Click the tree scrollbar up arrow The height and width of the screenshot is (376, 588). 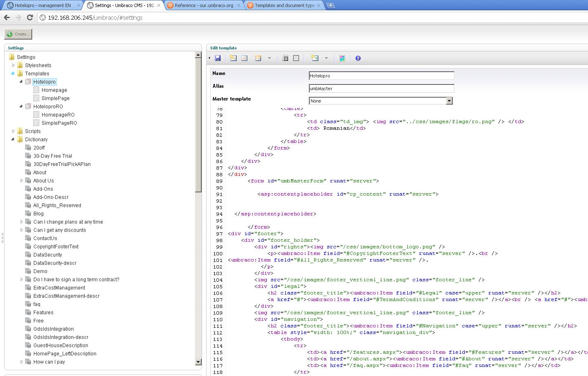198,55
